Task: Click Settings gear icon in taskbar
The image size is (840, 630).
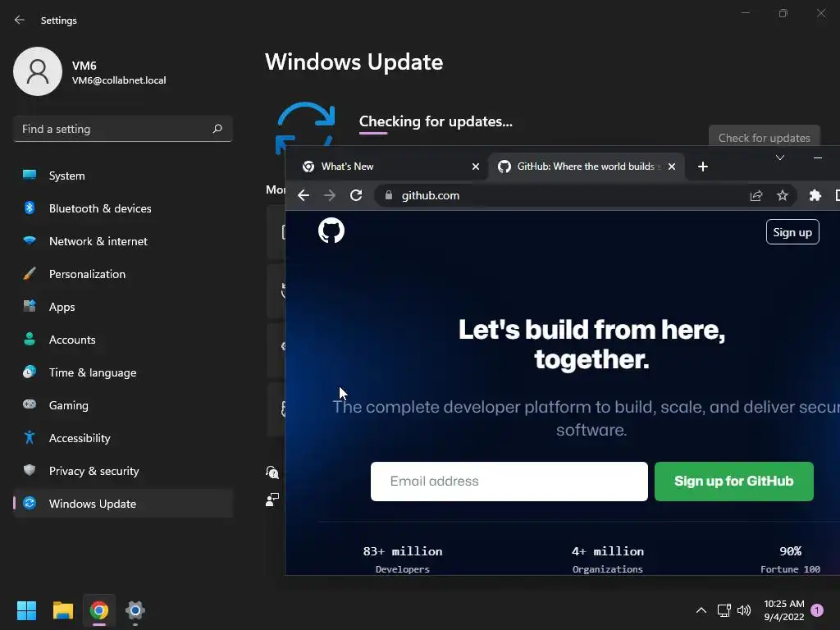Action: [x=135, y=610]
